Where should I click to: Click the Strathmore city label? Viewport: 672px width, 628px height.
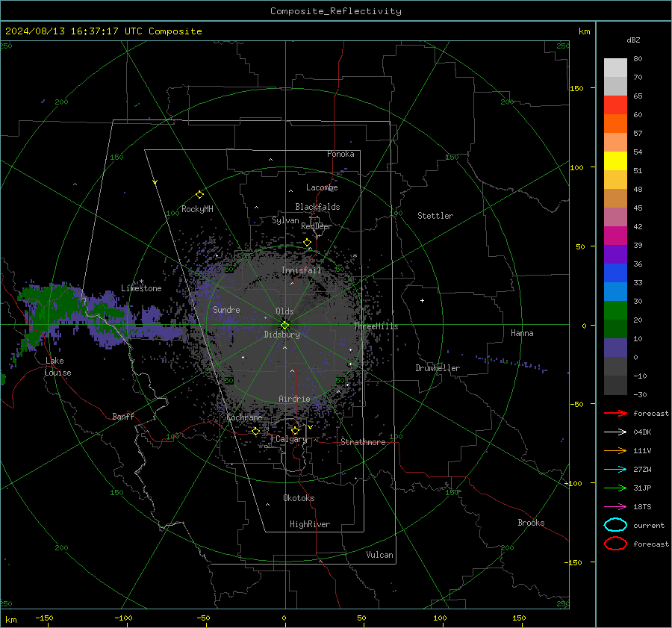(363, 442)
